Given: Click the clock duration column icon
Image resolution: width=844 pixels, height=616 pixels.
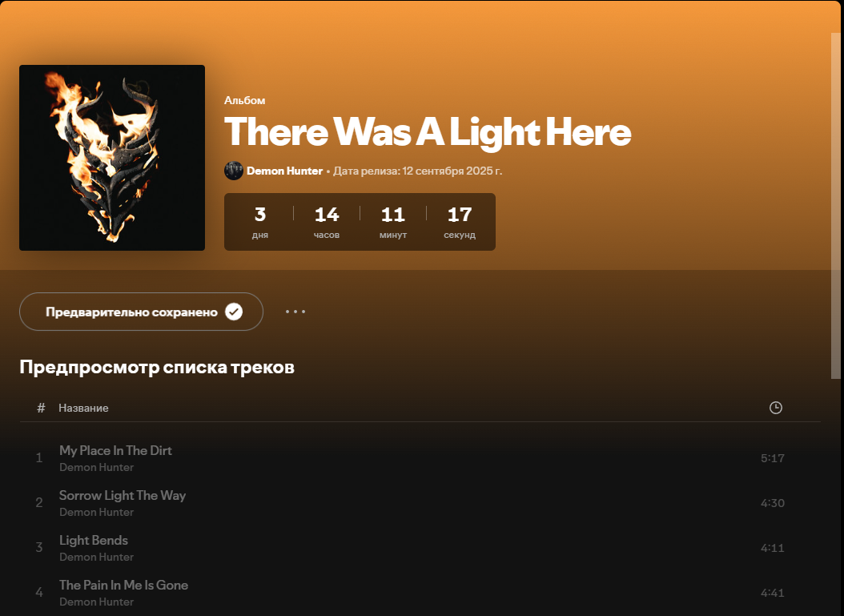Looking at the screenshot, I should [776, 408].
